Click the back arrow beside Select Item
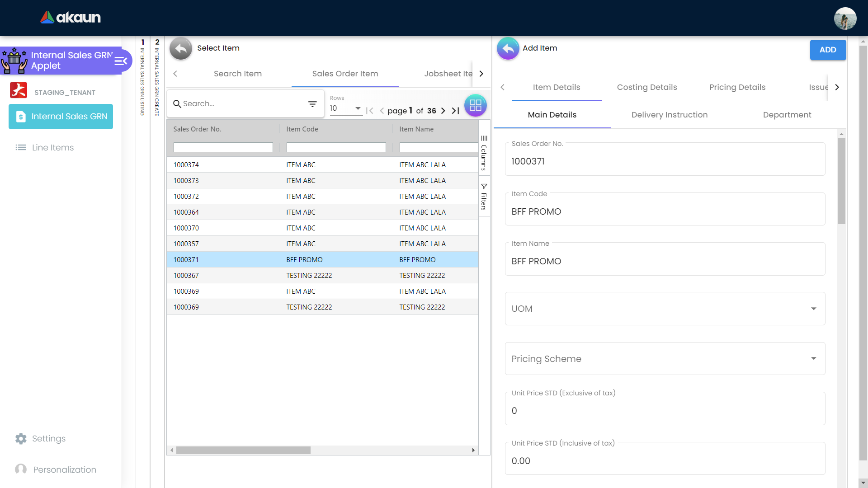Screen dimensions: 868x488 [x=181, y=48]
